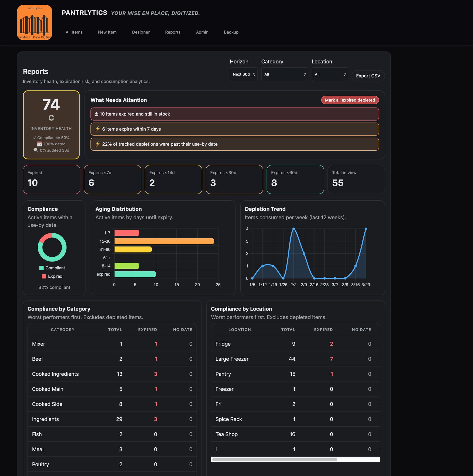Click the warning triangle icon in expired alert
Image resolution: width=473 pixels, height=476 pixels.
tap(96, 114)
